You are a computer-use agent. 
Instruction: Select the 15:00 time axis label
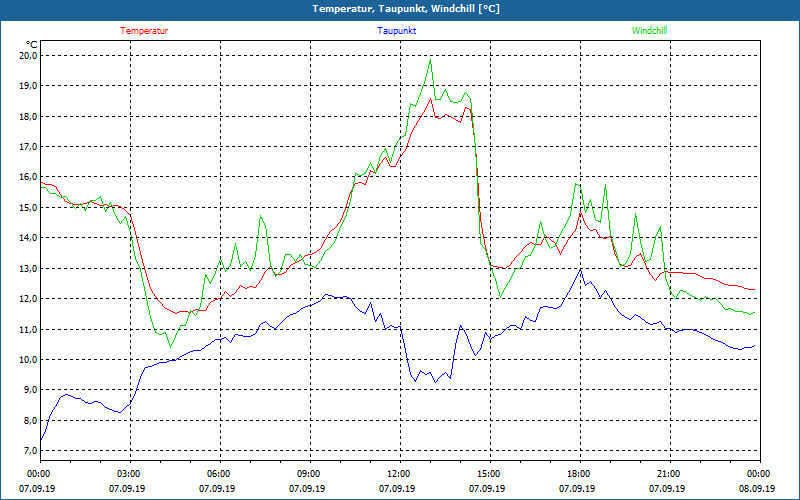coord(488,474)
